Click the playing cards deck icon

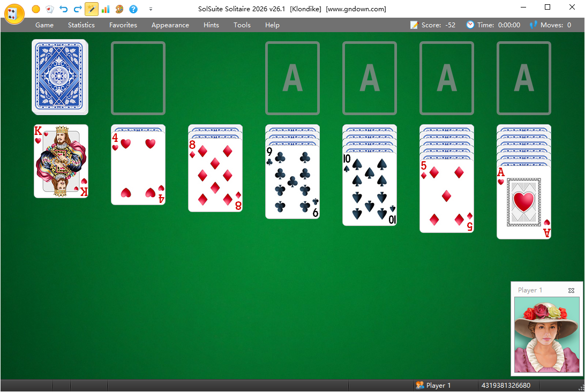click(49, 9)
